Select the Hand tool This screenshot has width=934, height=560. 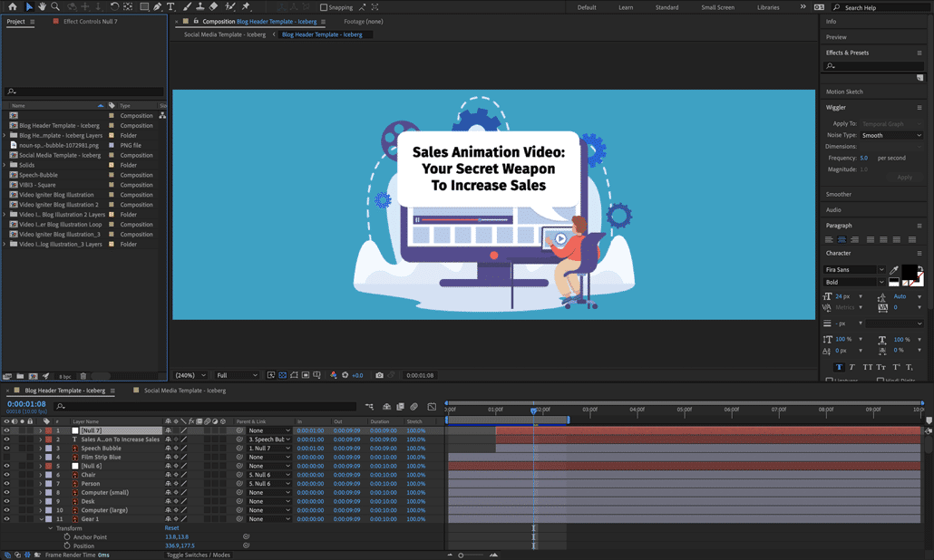click(42, 7)
